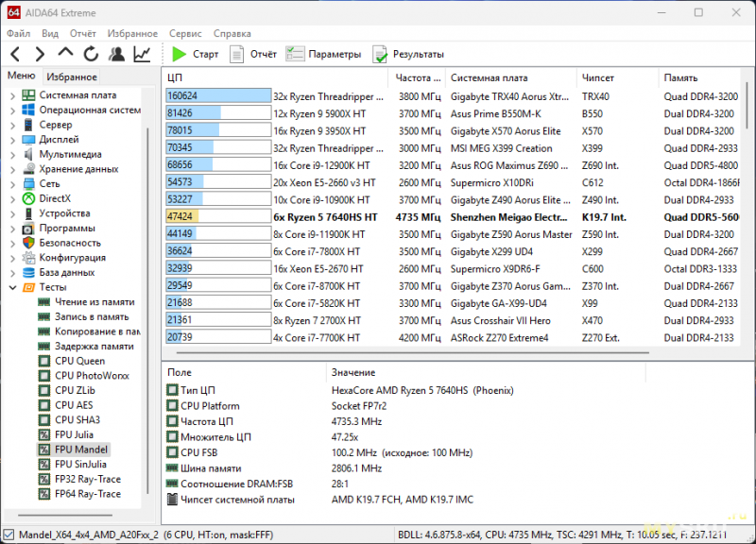The height and width of the screenshot is (544, 756).
Task: Open the Результаты checkmark icon in the toolbar
Action: pos(380,55)
